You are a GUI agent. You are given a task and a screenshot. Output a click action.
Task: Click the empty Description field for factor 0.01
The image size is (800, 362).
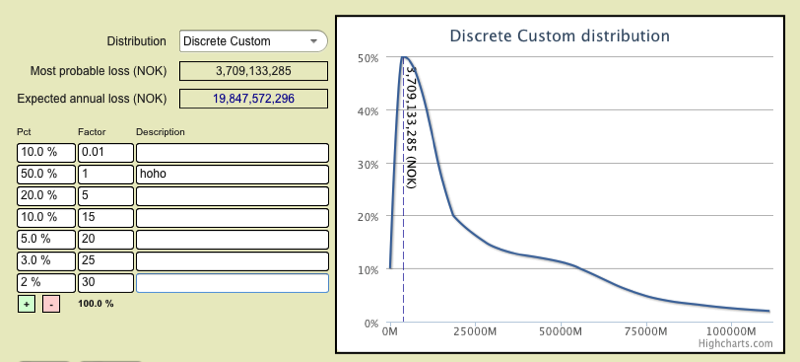point(232,152)
